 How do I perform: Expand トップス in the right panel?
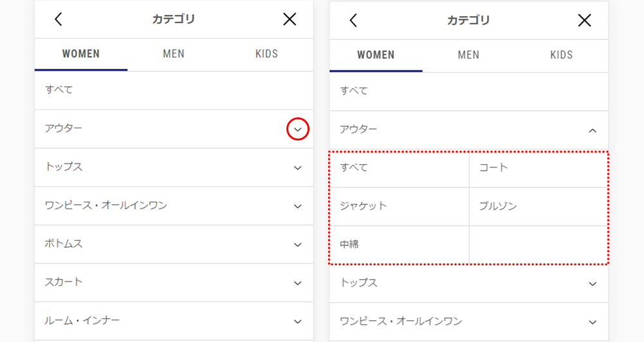click(593, 284)
